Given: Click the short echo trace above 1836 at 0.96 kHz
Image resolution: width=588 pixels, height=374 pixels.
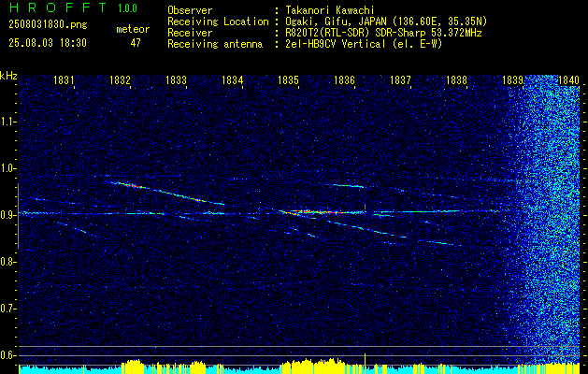Looking at the screenshot, I should point(349,186).
